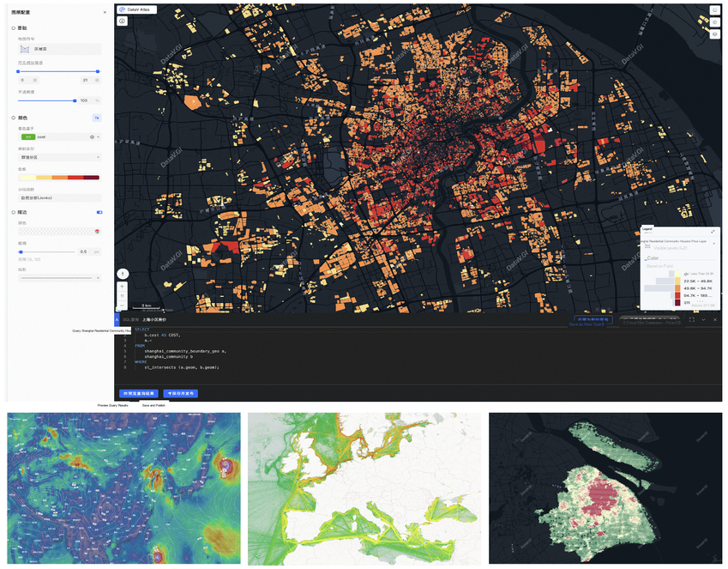The width and height of the screenshot is (728, 569).
Task: Click the compass reset north button
Action: tap(122, 275)
